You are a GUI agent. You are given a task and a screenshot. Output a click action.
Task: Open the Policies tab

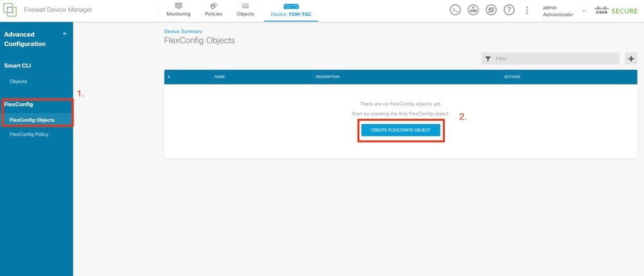point(213,10)
